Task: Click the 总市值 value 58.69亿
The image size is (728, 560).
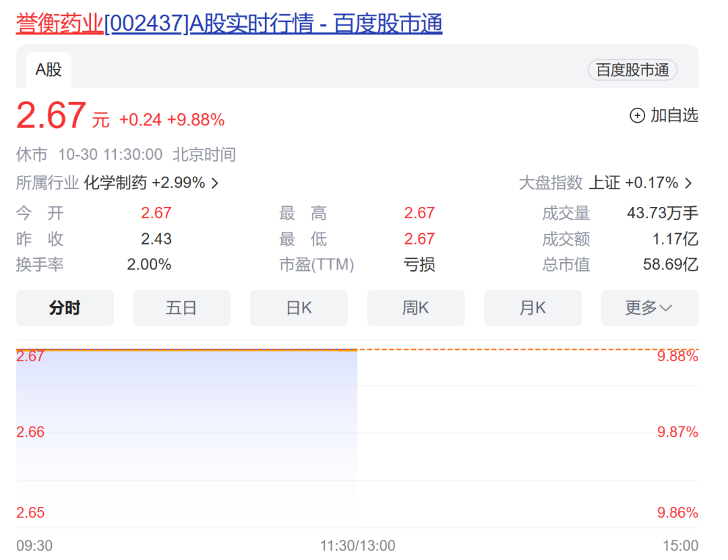Action: tap(671, 265)
